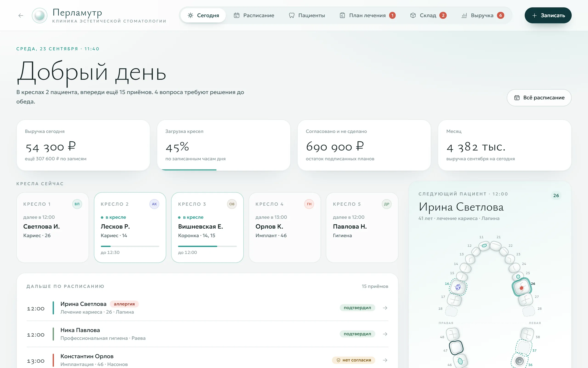This screenshot has height=368, width=588.
Task: Click the ДР doctor avatar on Кресло 5
Action: [387, 204]
